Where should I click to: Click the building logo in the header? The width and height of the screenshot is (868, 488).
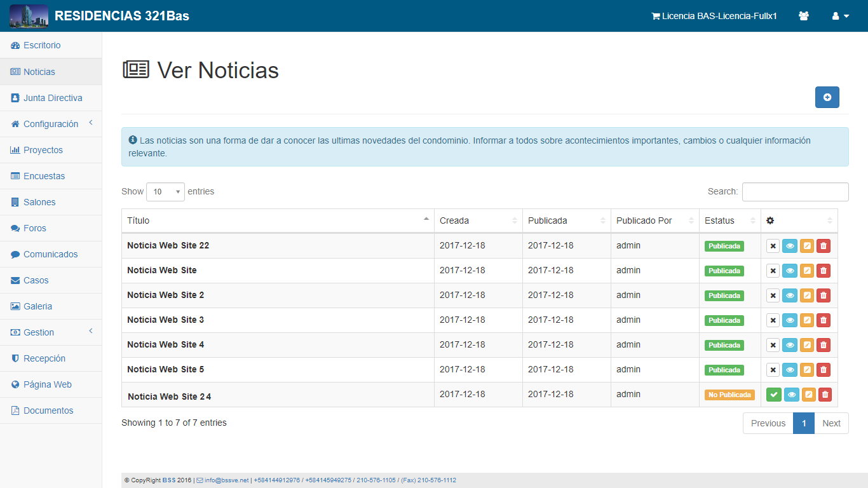29,16
